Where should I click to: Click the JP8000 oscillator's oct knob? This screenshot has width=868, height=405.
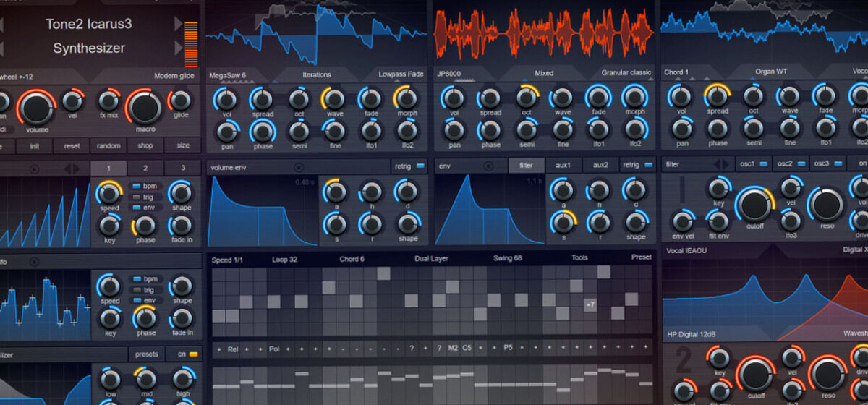[527, 98]
